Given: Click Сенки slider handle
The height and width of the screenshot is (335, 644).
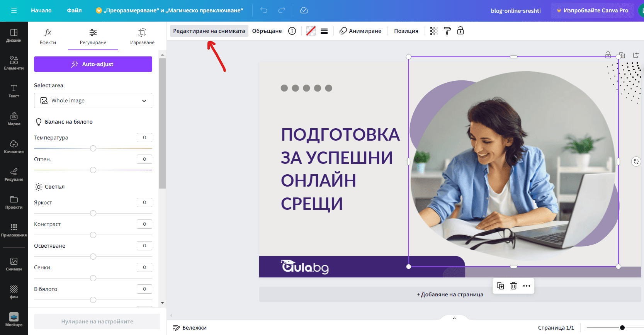Looking at the screenshot, I should 93,278.
